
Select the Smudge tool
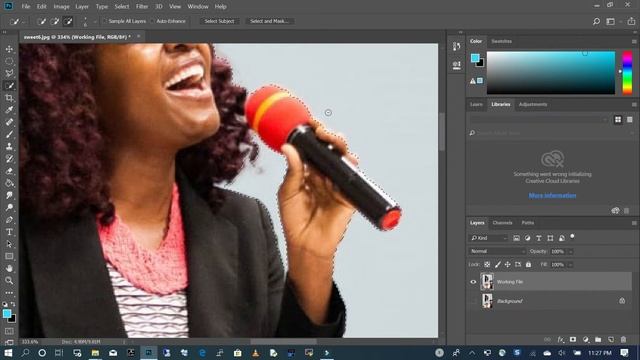(x=9, y=195)
